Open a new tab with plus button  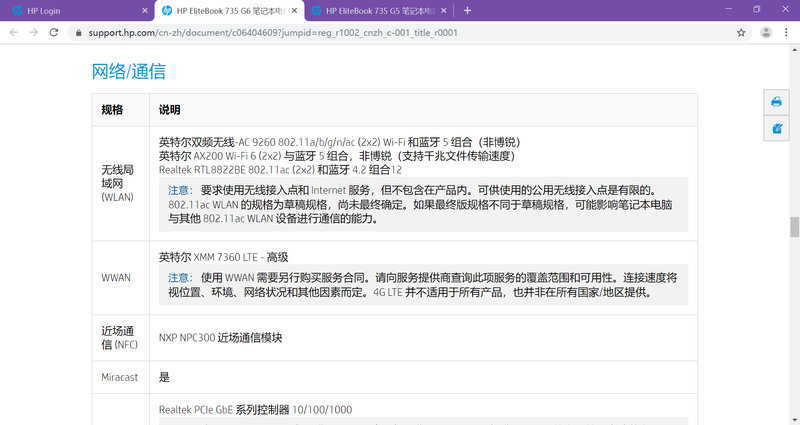click(x=467, y=10)
